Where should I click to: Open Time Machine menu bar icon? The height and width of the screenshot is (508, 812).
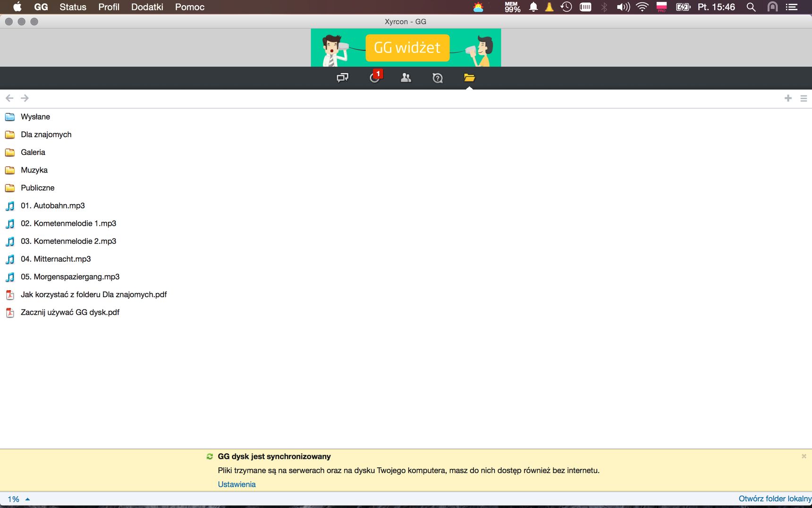tap(566, 7)
